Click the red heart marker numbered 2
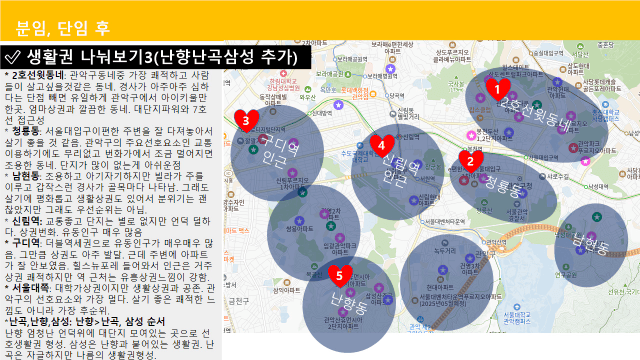This screenshot has height=360, width=640. 471,161
